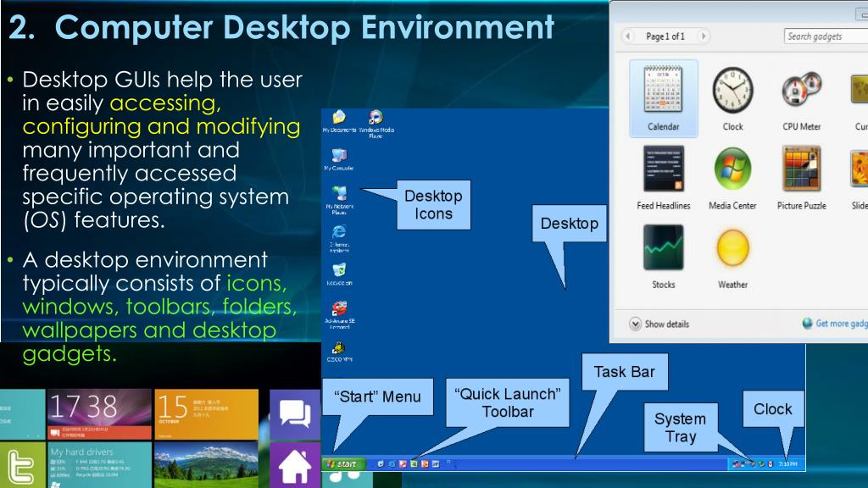The image size is (868, 488).
Task: Open the My hard drivers tile
Action: pos(99,465)
